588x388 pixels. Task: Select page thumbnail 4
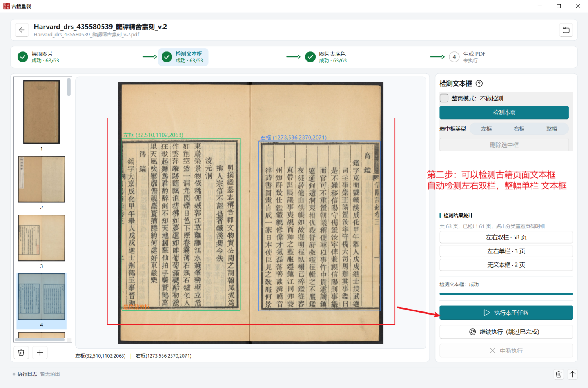tap(42, 297)
